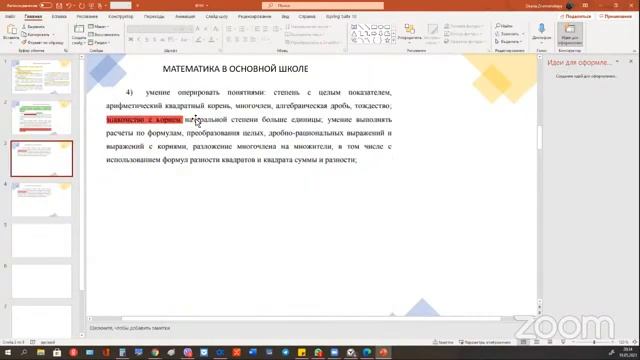Open the Слайд-шоу tab
The image size is (640, 360).
[x=216, y=17]
